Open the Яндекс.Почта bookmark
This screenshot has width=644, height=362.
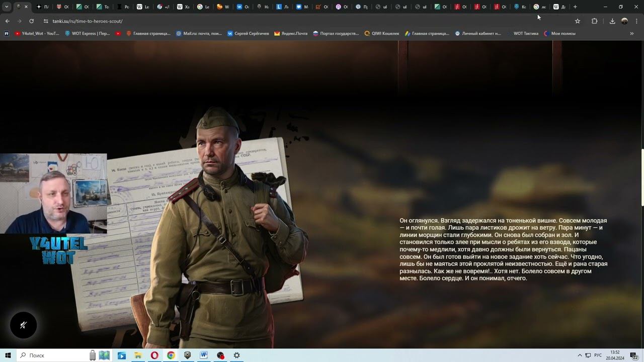[x=291, y=34]
